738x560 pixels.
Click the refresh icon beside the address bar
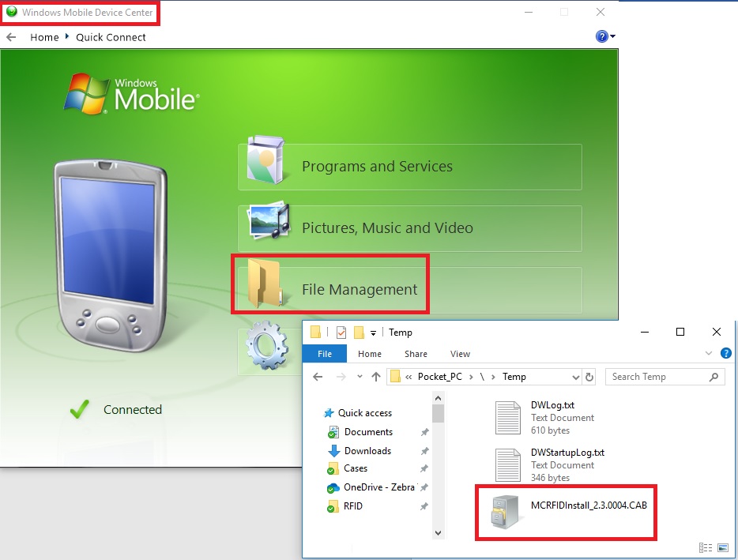coord(588,377)
